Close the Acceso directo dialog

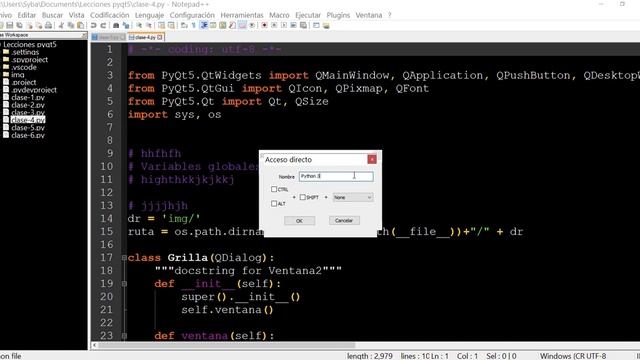pyautogui.click(x=372, y=159)
